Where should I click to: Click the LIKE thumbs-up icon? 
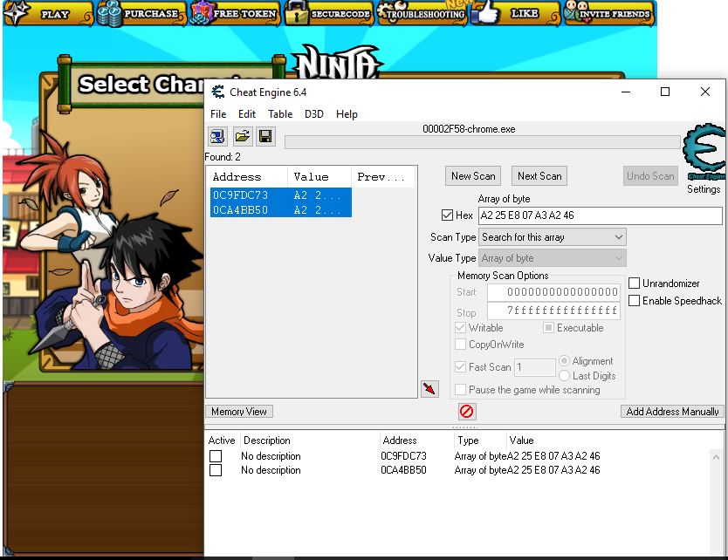[x=486, y=13]
